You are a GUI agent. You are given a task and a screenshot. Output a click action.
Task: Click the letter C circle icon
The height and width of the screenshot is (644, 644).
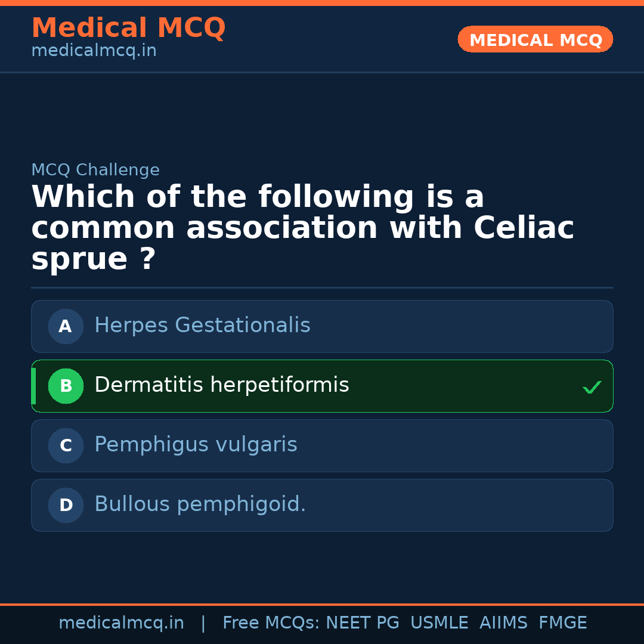tap(66, 445)
